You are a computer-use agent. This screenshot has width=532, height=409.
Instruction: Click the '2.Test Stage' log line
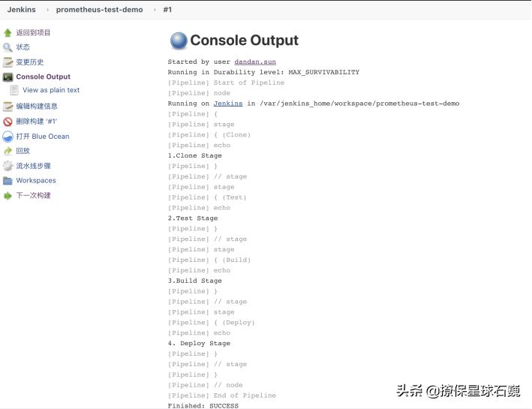coord(193,218)
